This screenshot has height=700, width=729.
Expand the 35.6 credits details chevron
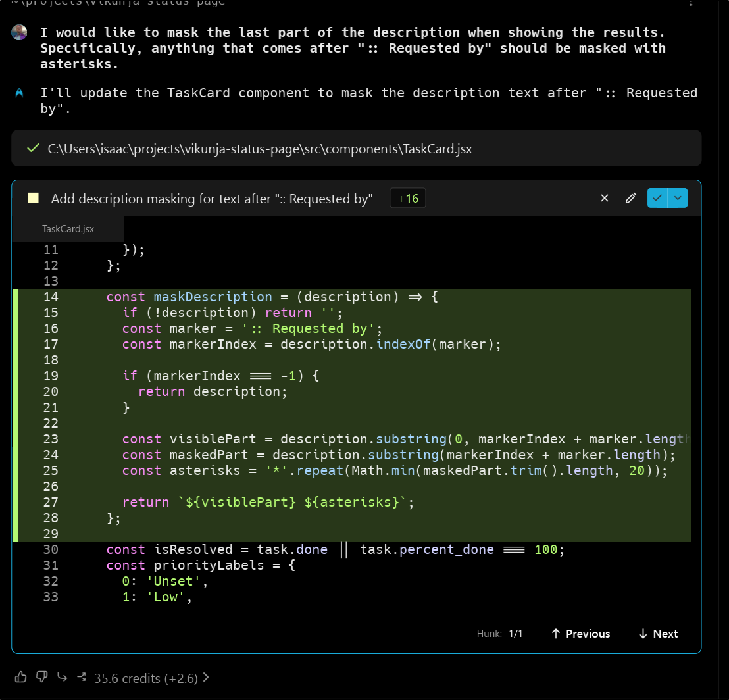click(x=206, y=677)
